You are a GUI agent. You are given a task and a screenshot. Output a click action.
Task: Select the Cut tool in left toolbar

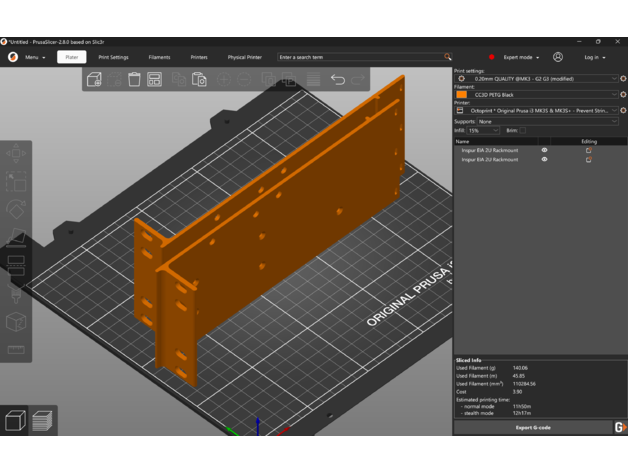16,265
